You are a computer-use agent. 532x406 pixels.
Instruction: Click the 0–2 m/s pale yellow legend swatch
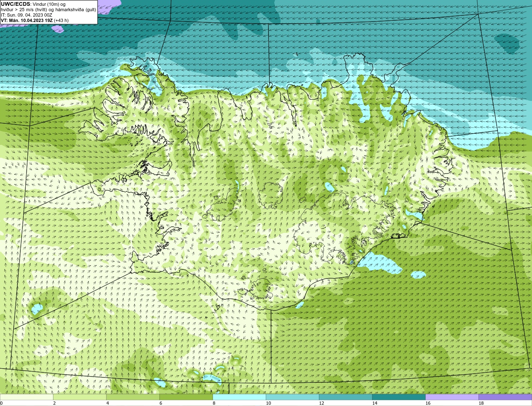[x=27, y=397]
